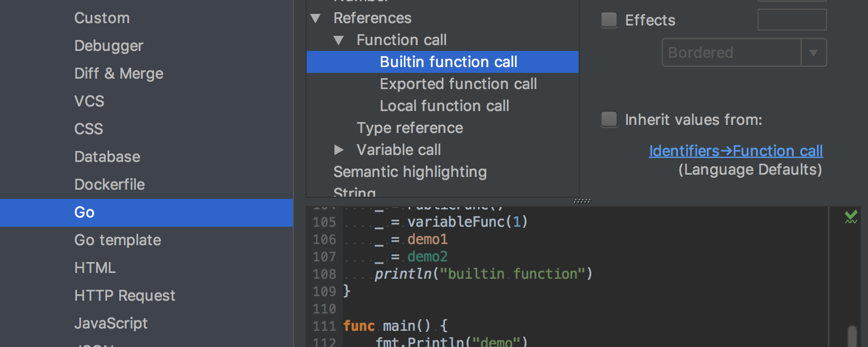Click main in the preview code

pyautogui.click(x=399, y=326)
